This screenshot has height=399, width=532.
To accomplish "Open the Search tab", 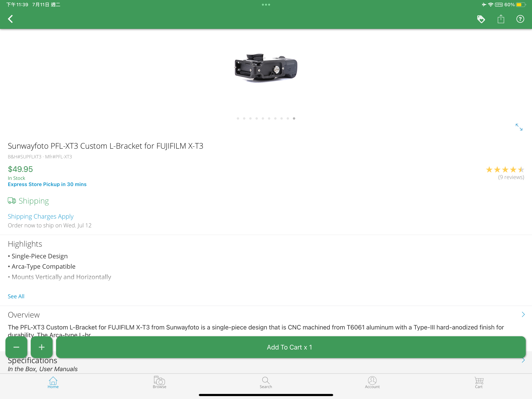I will (266, 383).
